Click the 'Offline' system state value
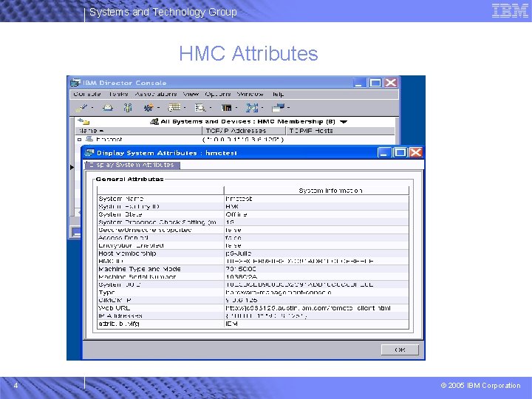Image resolution: width=532 pixels, height=399 pixels. coord(236,214)
